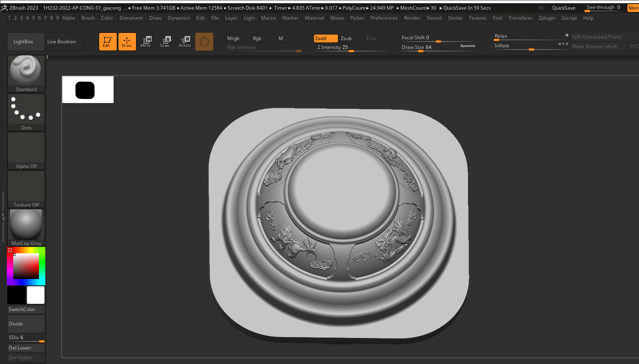This screenshot has width=639, height=364.
Task: Open the Zplugin menu
Action: (x=547, y=18)
